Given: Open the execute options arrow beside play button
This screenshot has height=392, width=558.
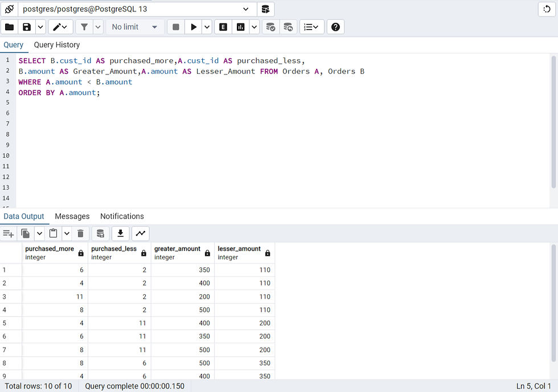Looking at the screenshot, I should pyautogui.click(x=207, y=27).
